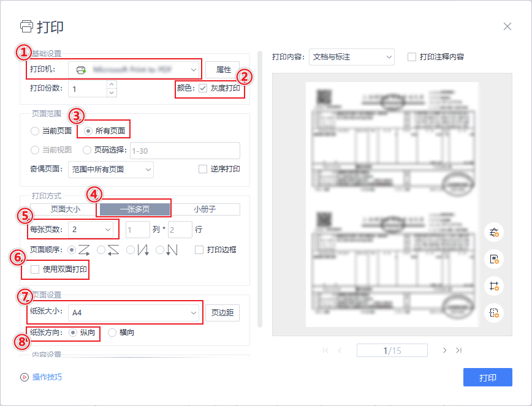Image resolution: width=532 pixels, height=406 pixels.
Task: Go to next preview page
Action: coord(445,350)
